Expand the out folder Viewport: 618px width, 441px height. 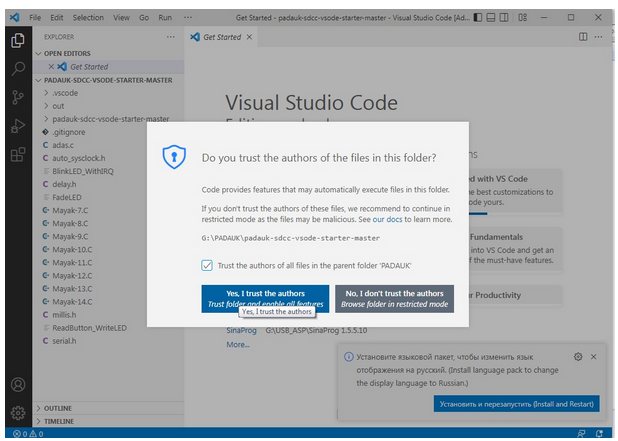(x=59, y=105)
